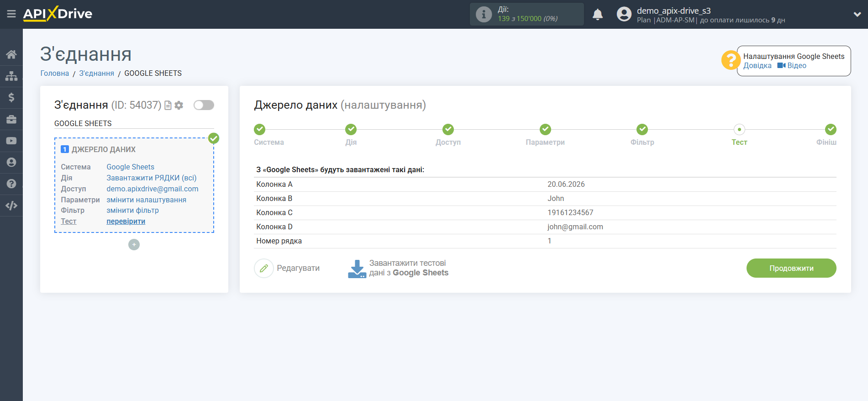Click demo.apixdrive@gmail.com access link
The height and width of the screenshot is (401, 868).
[153, 189]
